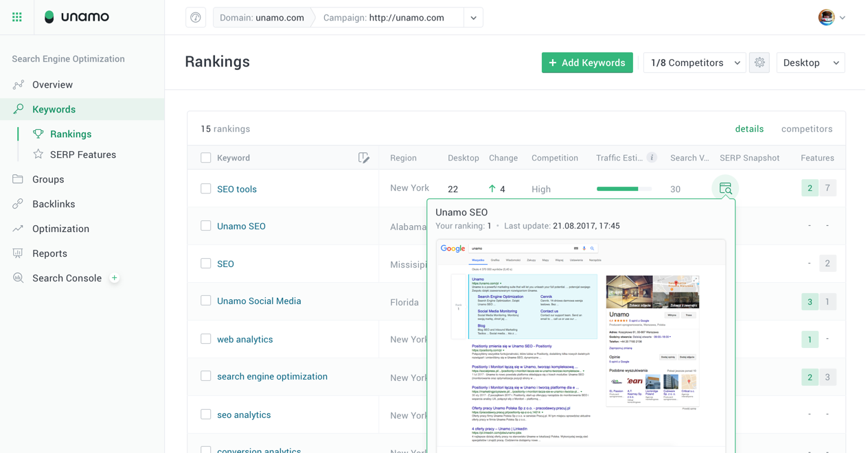This screenshot has height=453, width=868.
Task: Click the Unamo logo
Action: (76, 17)
